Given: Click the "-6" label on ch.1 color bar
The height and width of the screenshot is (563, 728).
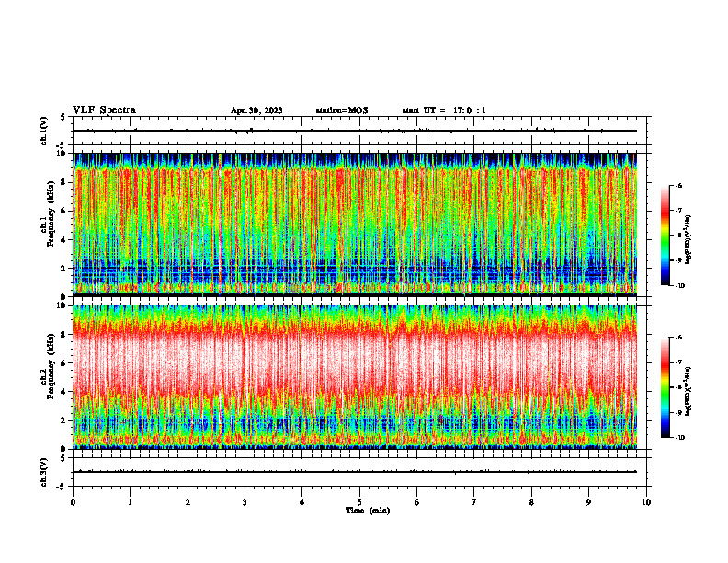Looking at the screenshot, I should pyautogui.click(x=678, y=185).
